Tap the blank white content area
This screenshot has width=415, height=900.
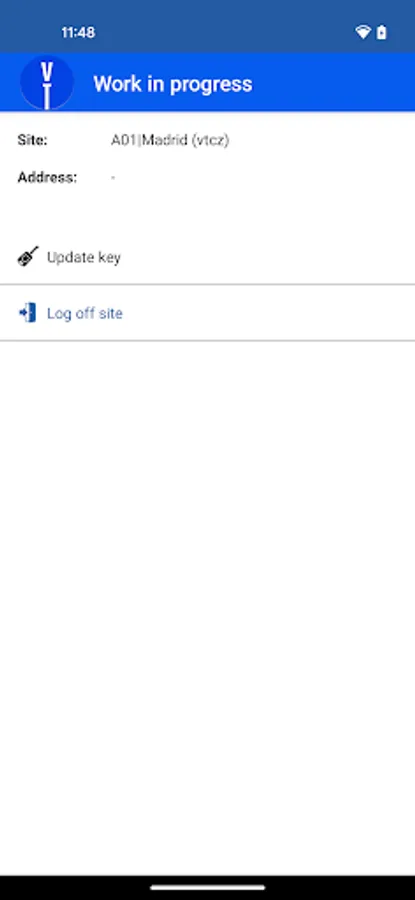coord(207,608)
